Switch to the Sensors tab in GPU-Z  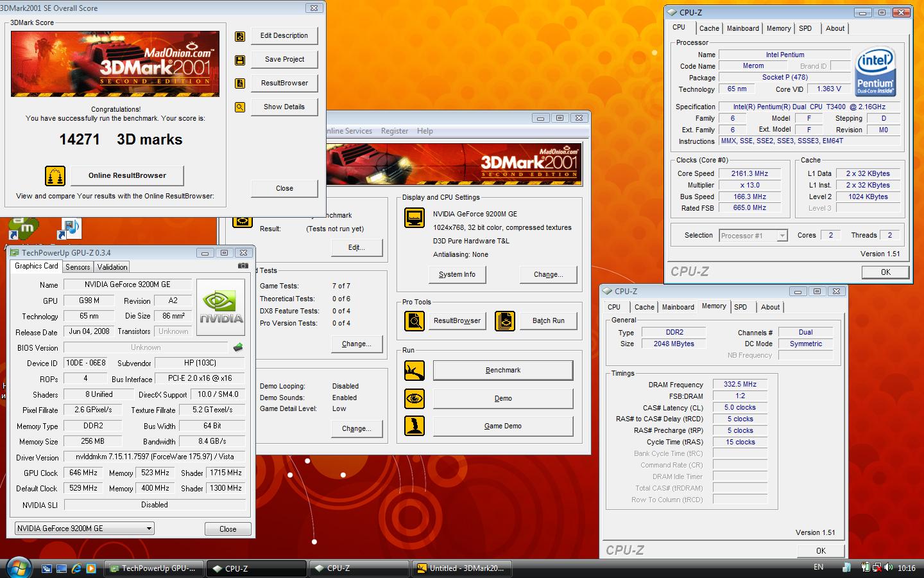point(78,267)
